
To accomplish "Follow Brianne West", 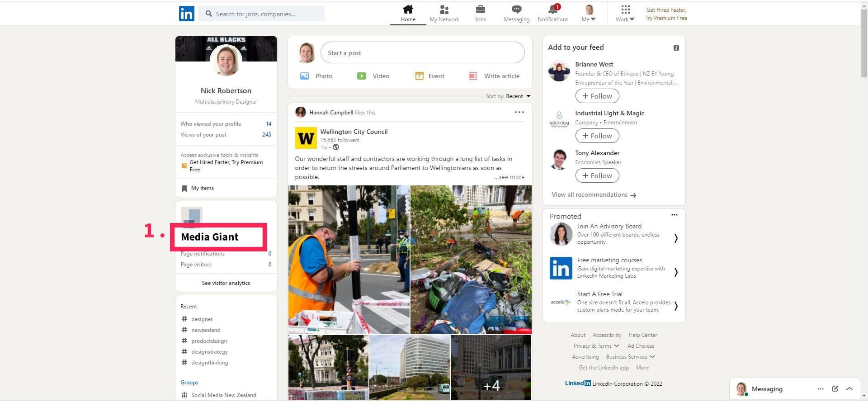I will (x=597, y=96).
